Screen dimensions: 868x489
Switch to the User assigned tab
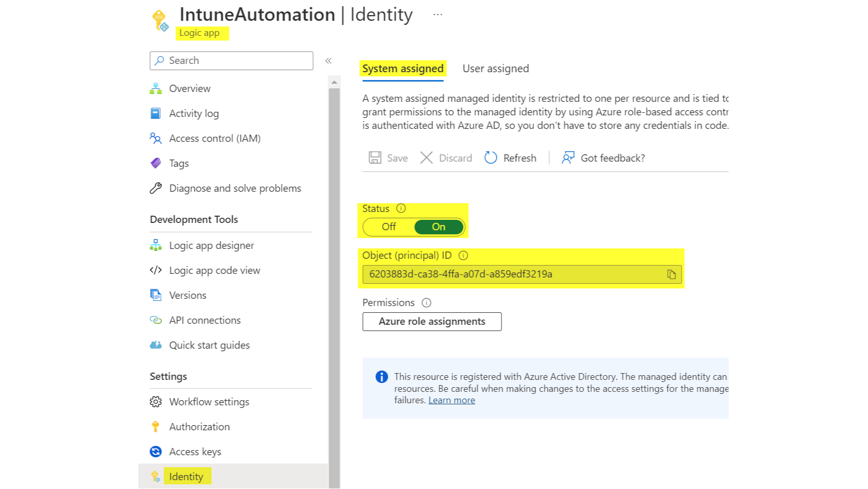tap(496, 69)
